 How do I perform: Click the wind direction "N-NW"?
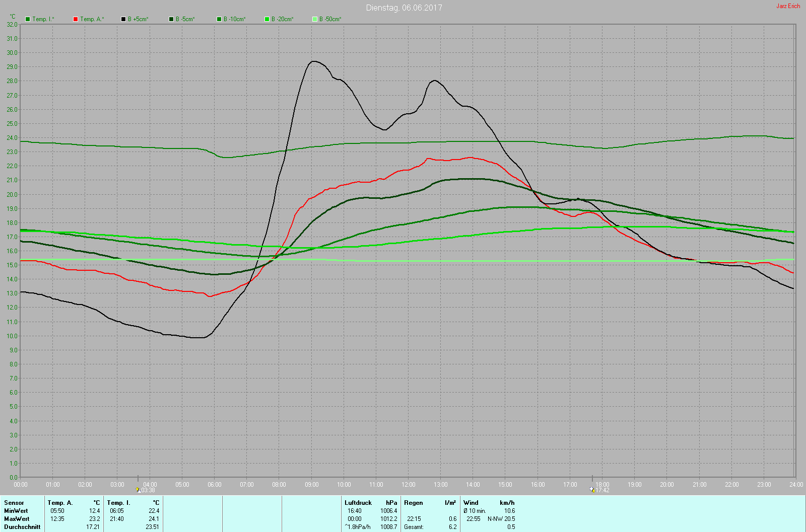coord(495,519)
